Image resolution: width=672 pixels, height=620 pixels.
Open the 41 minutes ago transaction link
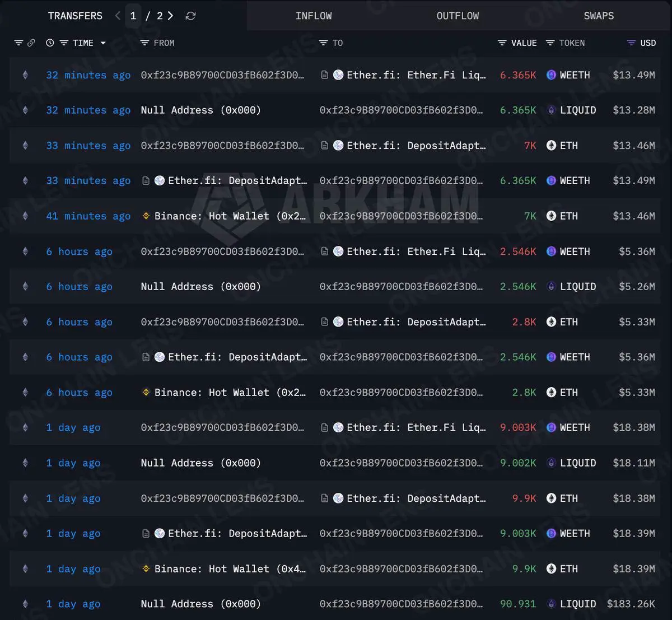pos(88,216)
